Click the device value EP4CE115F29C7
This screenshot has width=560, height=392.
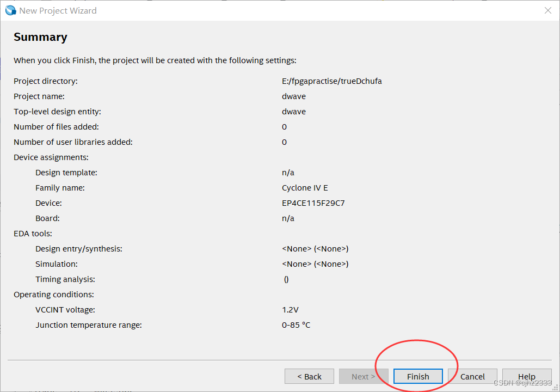(x=313, y=203)
